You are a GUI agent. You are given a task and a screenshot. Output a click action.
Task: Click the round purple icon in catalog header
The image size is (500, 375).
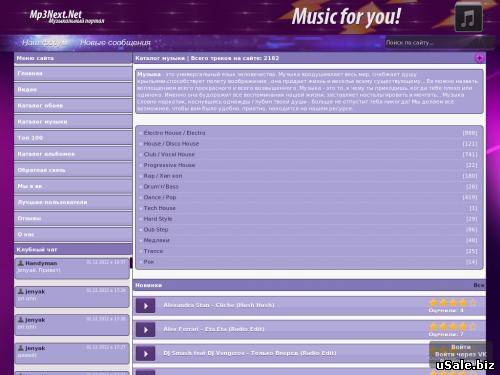479,58
